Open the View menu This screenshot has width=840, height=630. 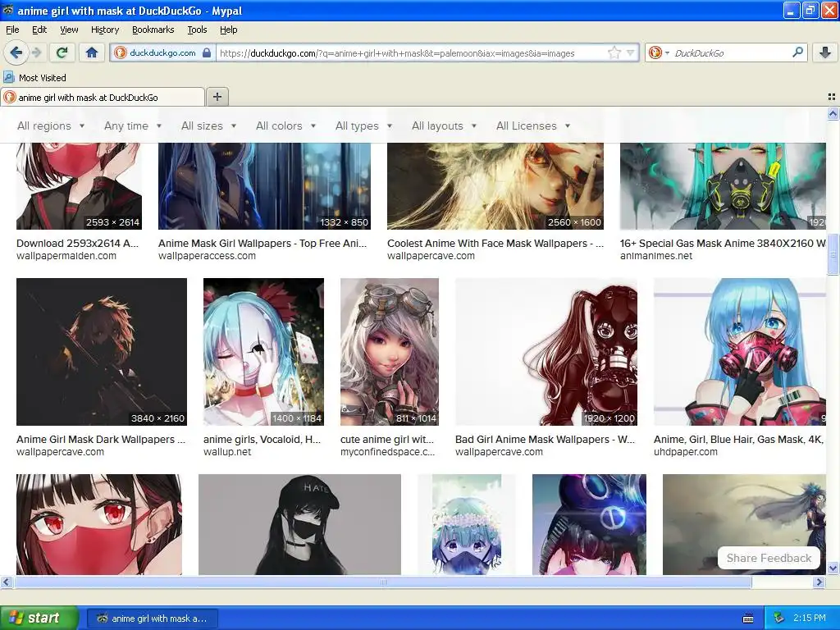coord(69,30)
